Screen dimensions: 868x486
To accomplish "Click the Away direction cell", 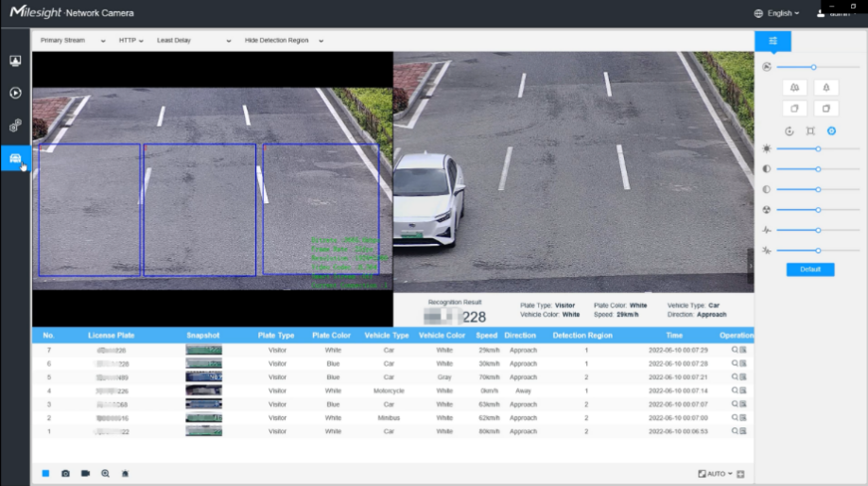I will coord(523,391).
